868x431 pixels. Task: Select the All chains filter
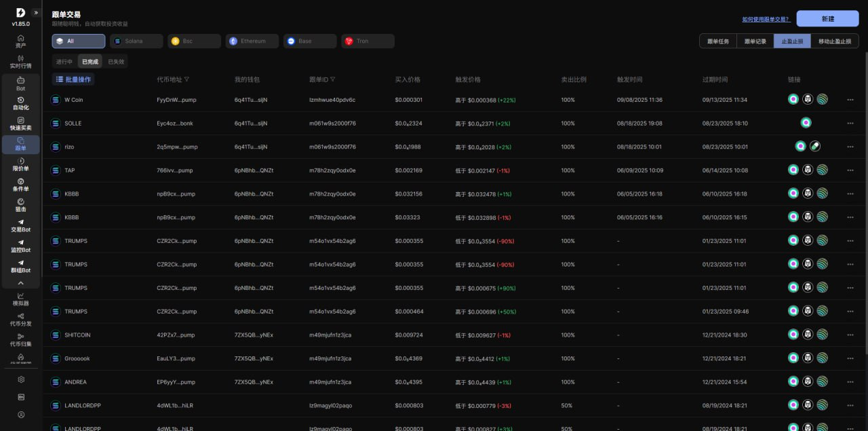tap(79, 41)
